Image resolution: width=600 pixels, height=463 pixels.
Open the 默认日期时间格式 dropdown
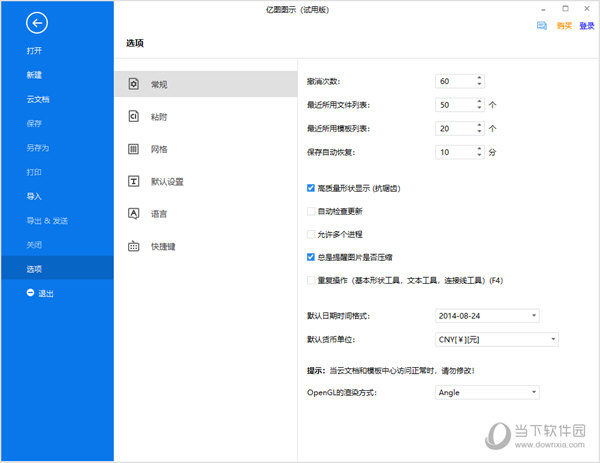click(x=487, y=316)
